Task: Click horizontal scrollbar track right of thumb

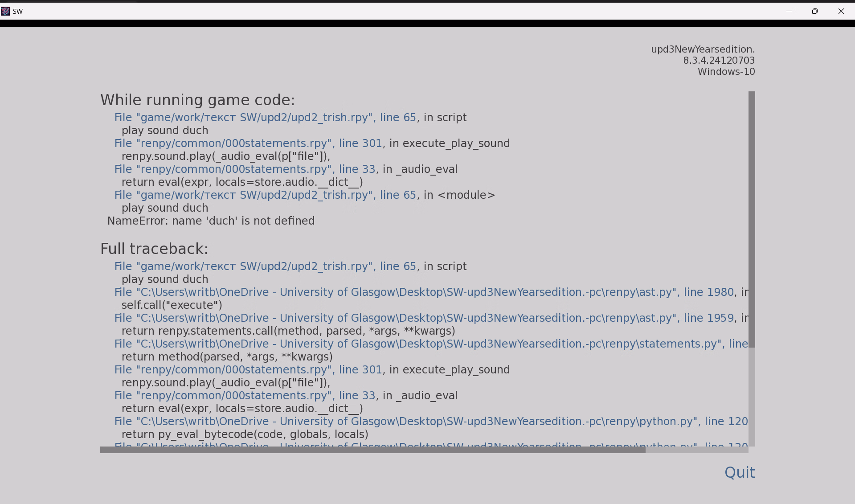Action: 697,450
